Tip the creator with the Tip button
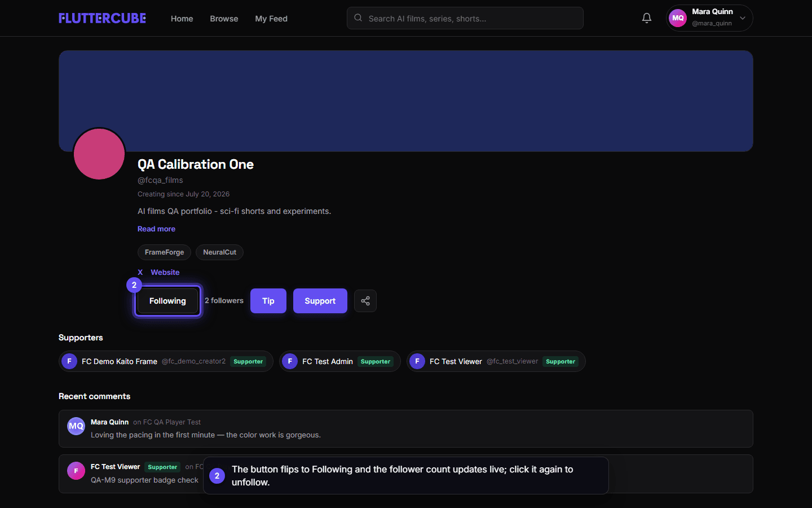812x508 pixels. click(268, 301)
